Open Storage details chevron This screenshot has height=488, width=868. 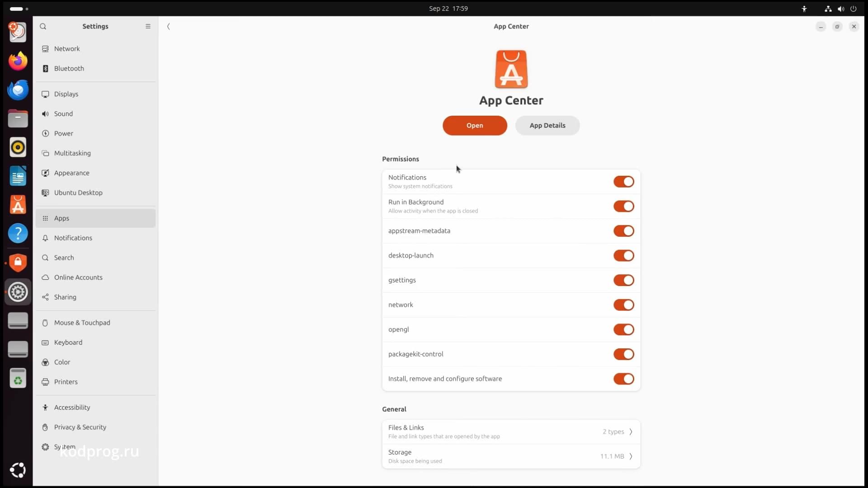(x=631, y=456)
